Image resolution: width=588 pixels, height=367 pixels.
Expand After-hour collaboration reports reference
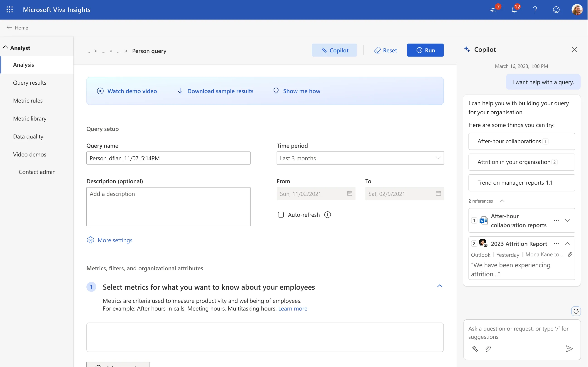tap(567, 220)
